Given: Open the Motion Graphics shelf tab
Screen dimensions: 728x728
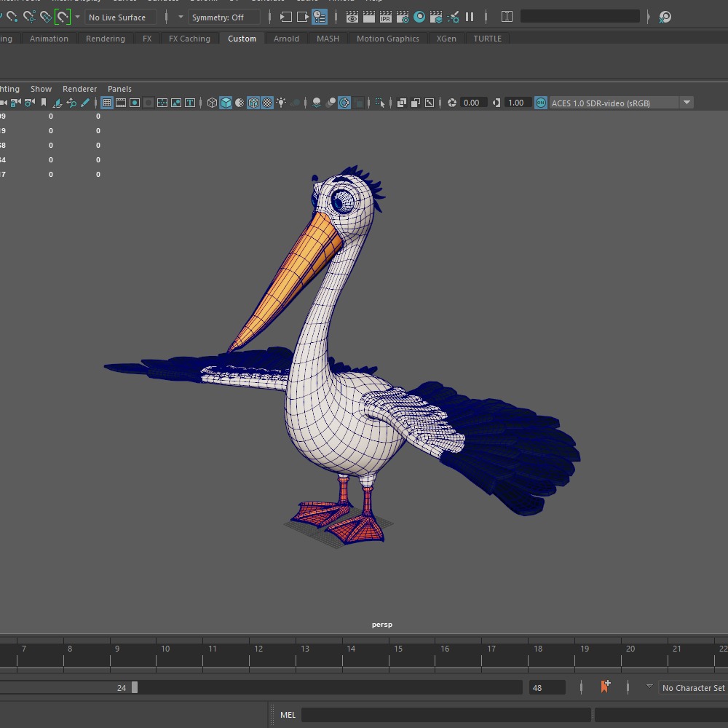Looking at the screenshot, I should [388, 39].
